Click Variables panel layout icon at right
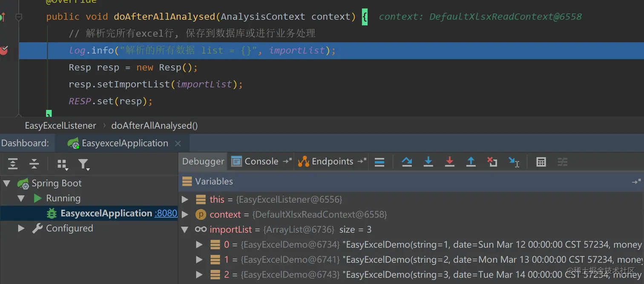644x284 pixels. [x=636, y=181]
